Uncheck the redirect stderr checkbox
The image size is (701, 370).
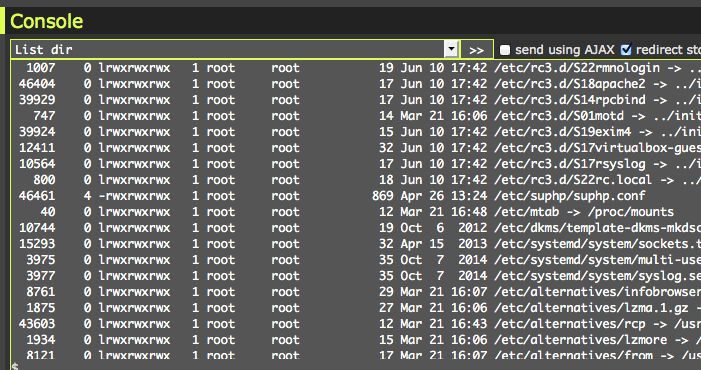pyautogui.click(x=626, y=50)
